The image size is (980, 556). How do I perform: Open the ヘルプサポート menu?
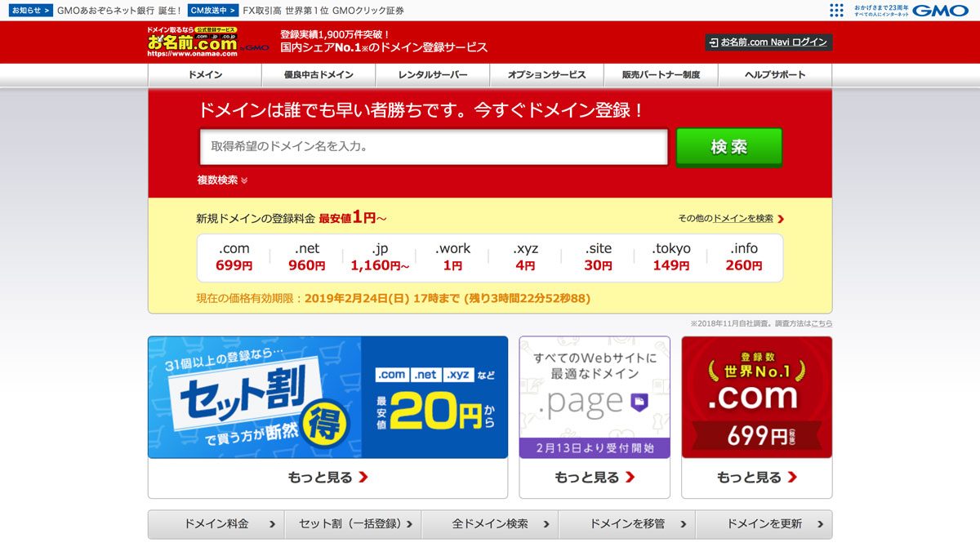coord(775,74)
